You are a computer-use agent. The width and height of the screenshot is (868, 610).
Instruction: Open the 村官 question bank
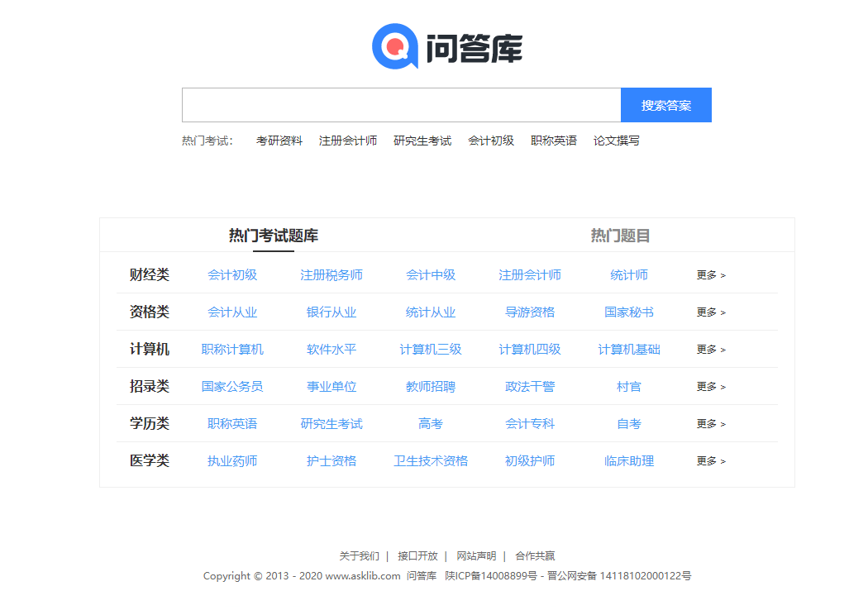click(x=629, y=386)
